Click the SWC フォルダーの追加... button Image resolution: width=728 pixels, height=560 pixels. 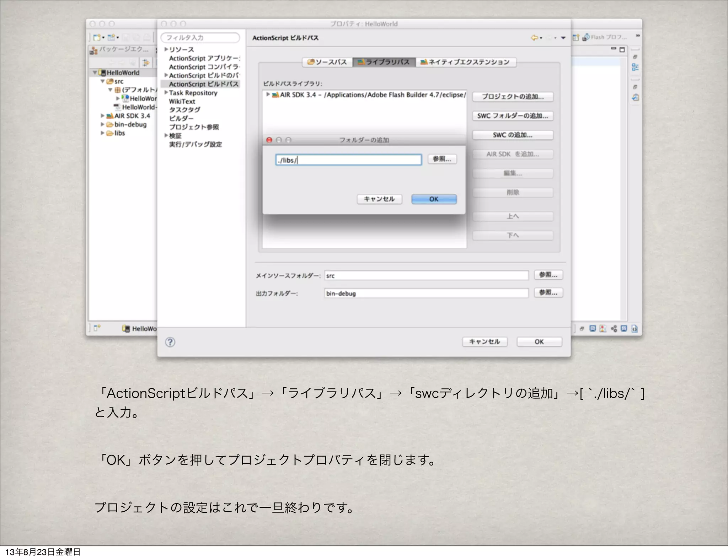coord(513,116)
